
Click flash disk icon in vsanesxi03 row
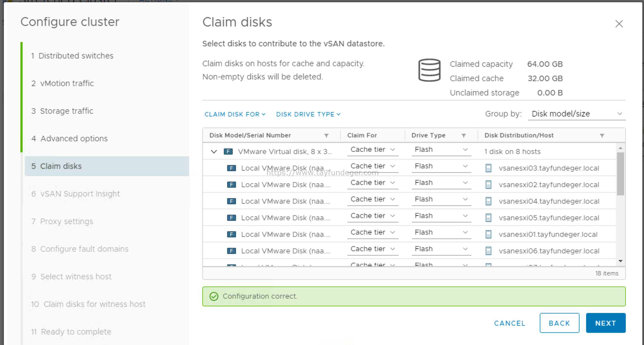(231, 168)
